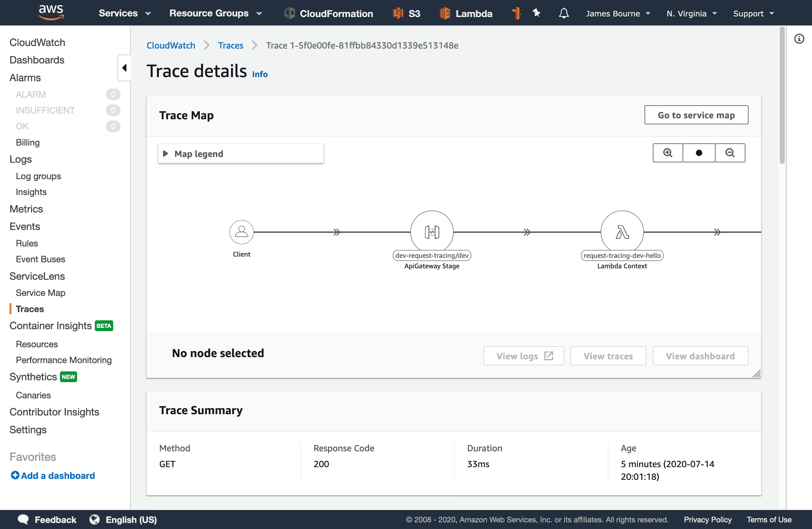Select the Client node icon
The image size is (812, 529).
[x=242, y=232]
